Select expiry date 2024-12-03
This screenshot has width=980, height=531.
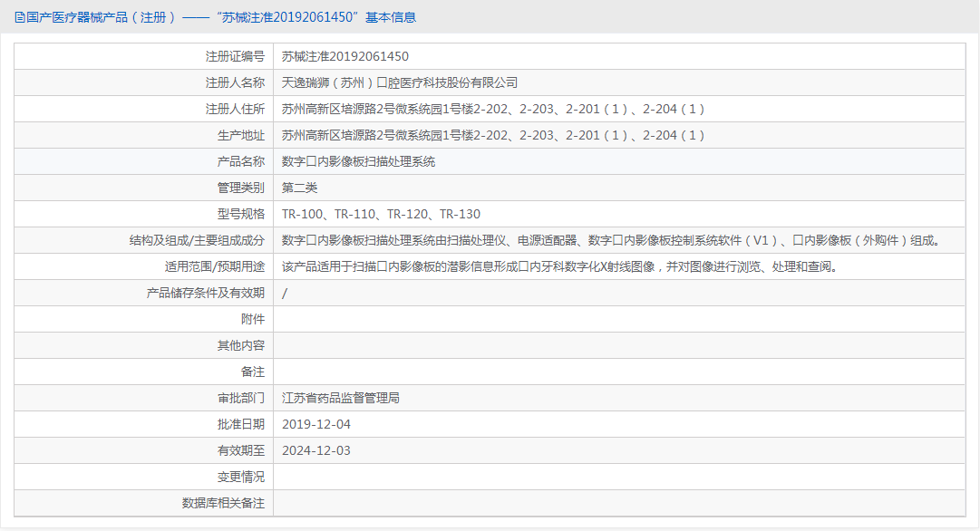tap(316, 450)
